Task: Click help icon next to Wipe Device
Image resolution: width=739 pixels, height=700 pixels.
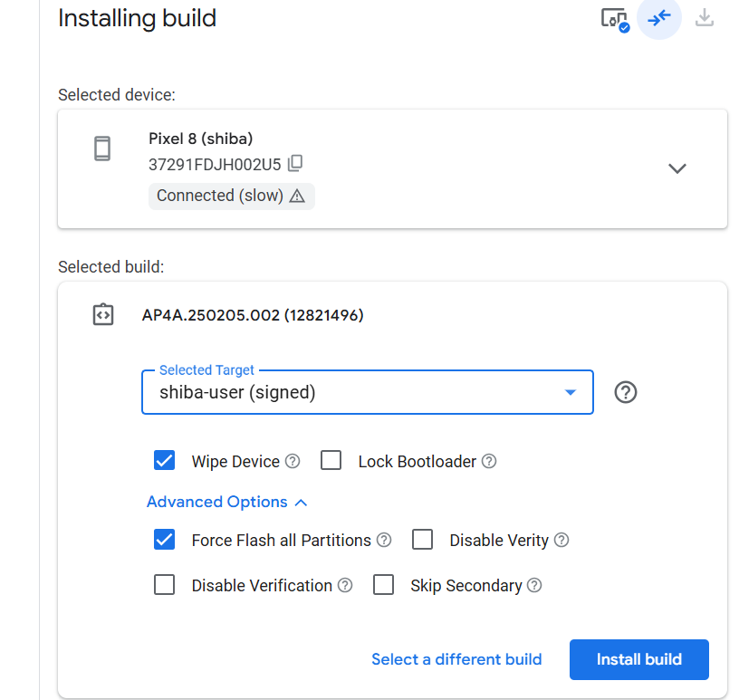Action: coord(293,461)
